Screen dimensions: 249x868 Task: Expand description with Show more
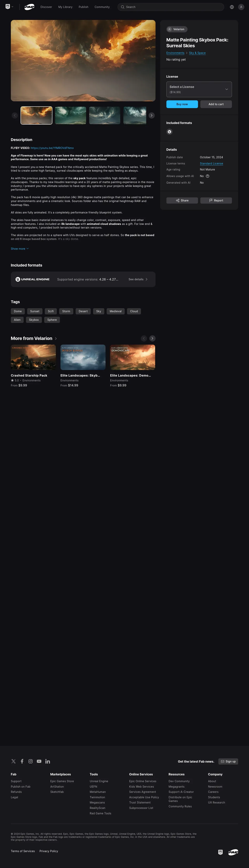[x=20, y=249]
